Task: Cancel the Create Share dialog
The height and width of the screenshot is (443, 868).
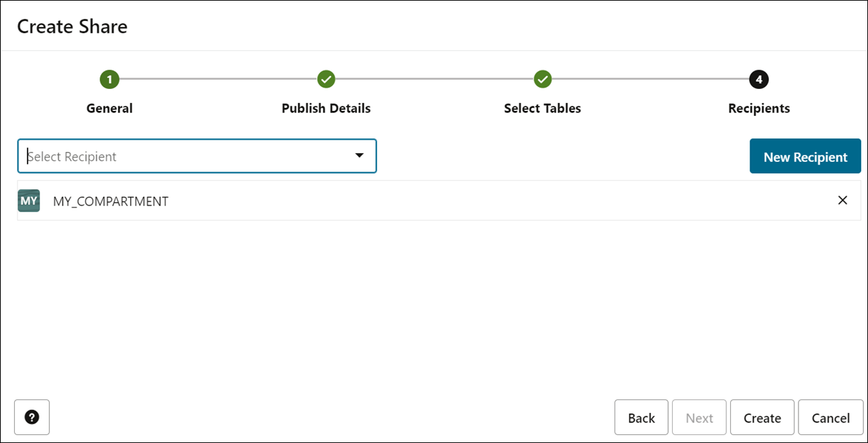Action: point(831,418)
